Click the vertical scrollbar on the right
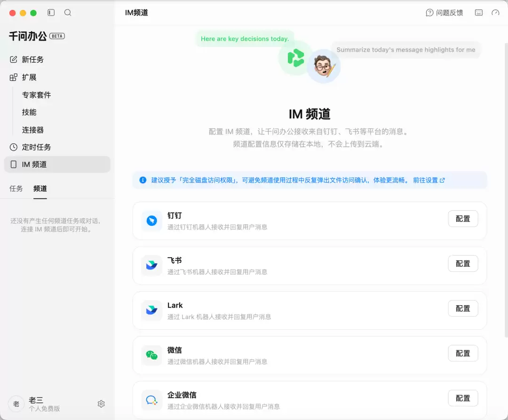The width and height of the screenshot is (508, 420). (506, 191)
